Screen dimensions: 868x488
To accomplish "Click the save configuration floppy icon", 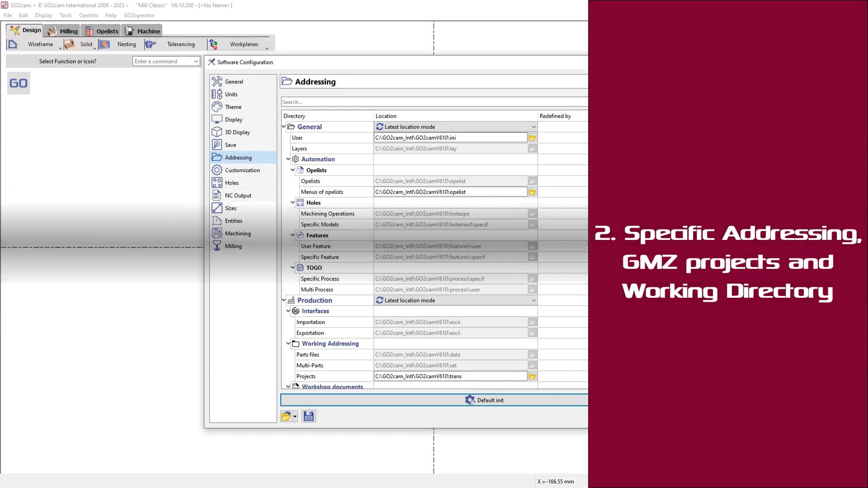I will coord(309,416).
